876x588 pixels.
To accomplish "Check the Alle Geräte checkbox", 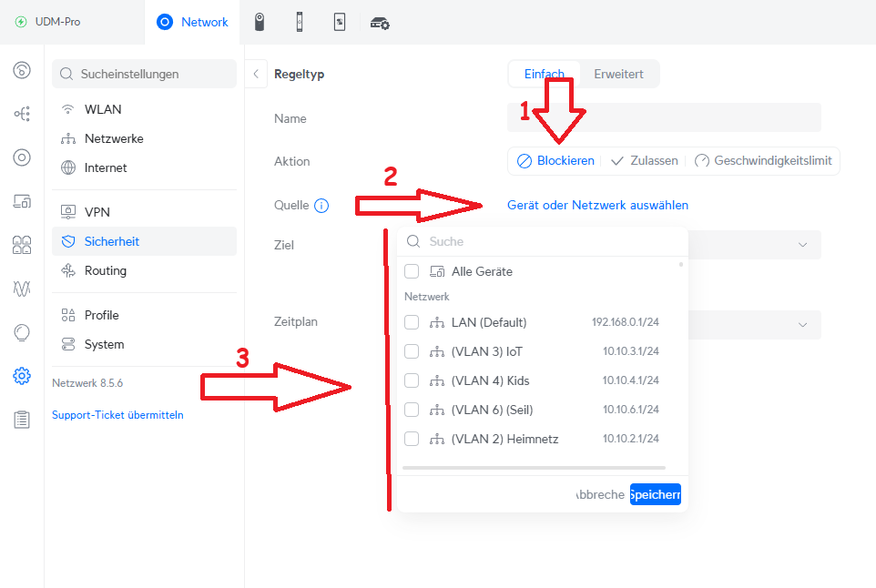I will point(412,271).
